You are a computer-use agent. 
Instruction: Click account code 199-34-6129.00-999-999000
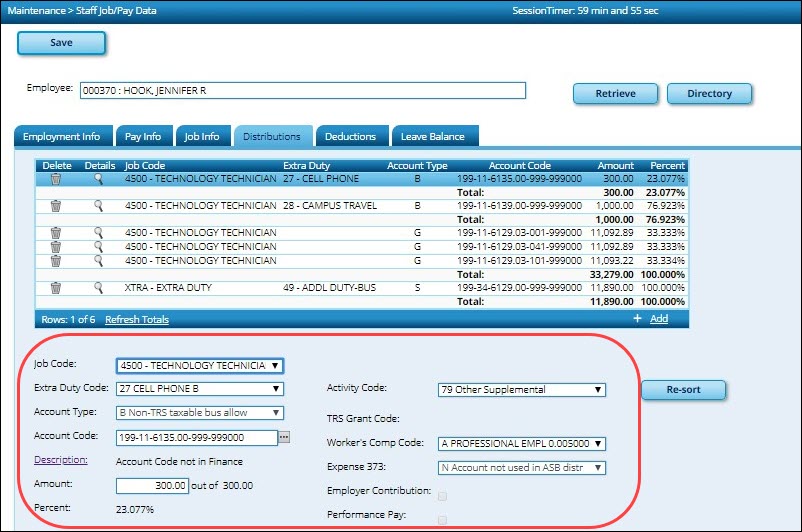pyautogui.click(x=520, y=287)
